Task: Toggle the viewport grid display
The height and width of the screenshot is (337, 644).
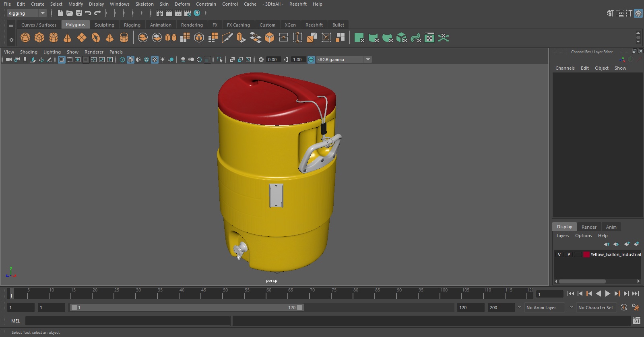Action: (x=62, y=60)
